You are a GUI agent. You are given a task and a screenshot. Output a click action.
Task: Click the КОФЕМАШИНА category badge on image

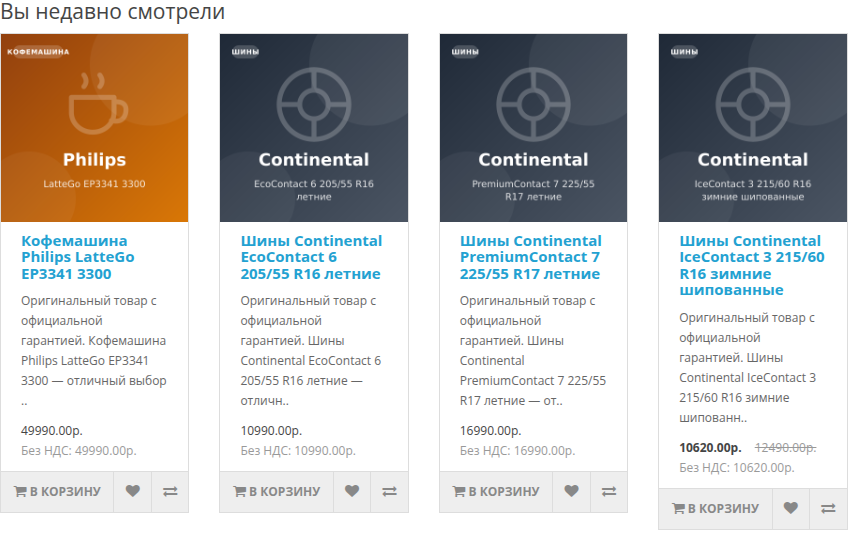click(x=38, y=52)
